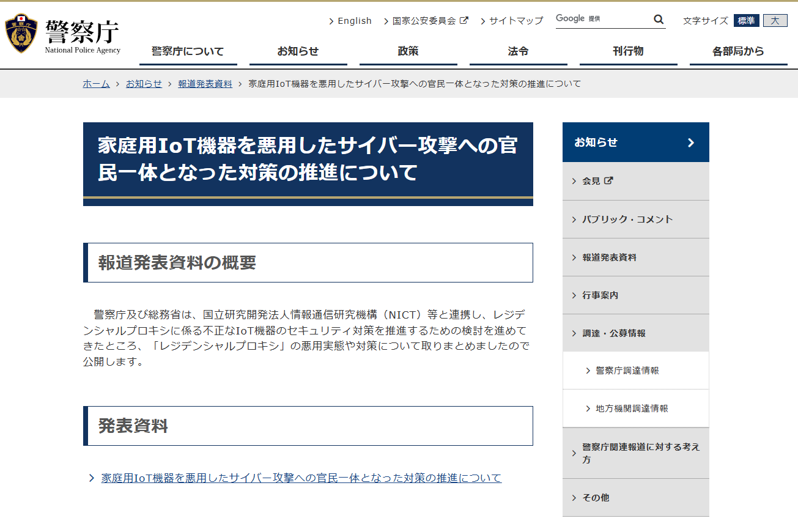Open the お知らせ top navigation menu

[x=298, y=51]
